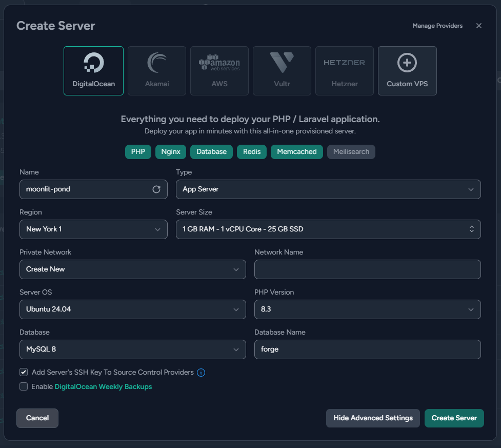
Task: Open the PHP Version dropdown
Action: 368,309
